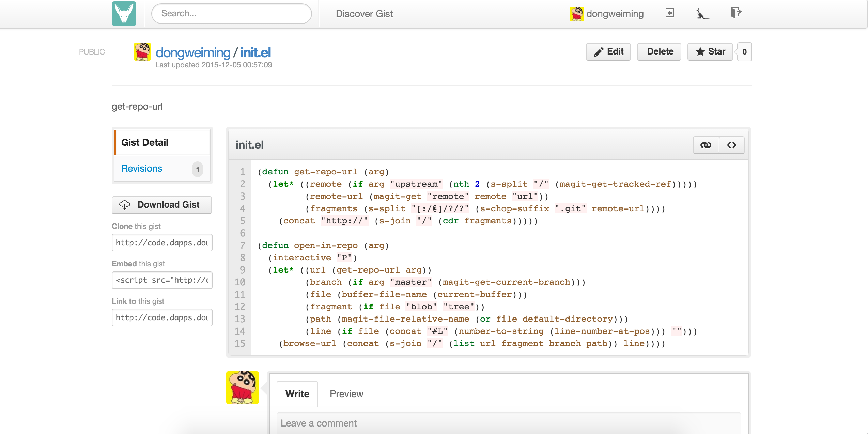Image resolution: width=868 pixels, height=434 pixels.
Task: Click line number 1 in the code gutter
Action: click(x=243, y=172)
